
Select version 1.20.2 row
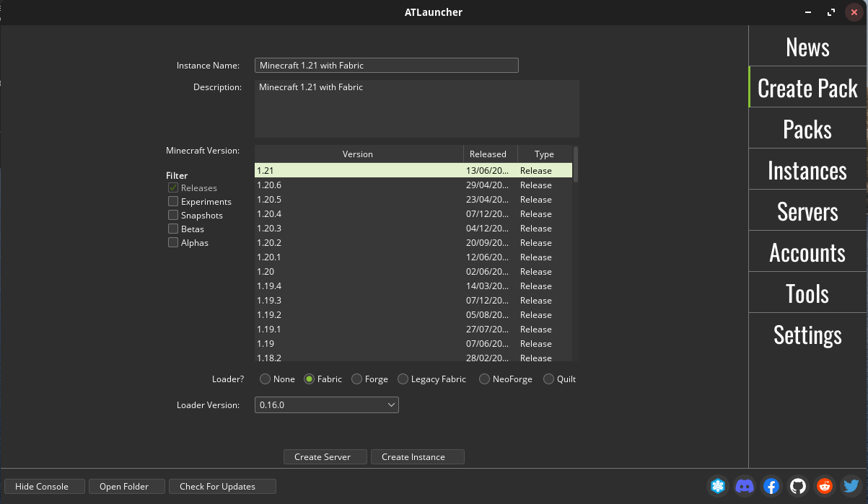(413, 242)
